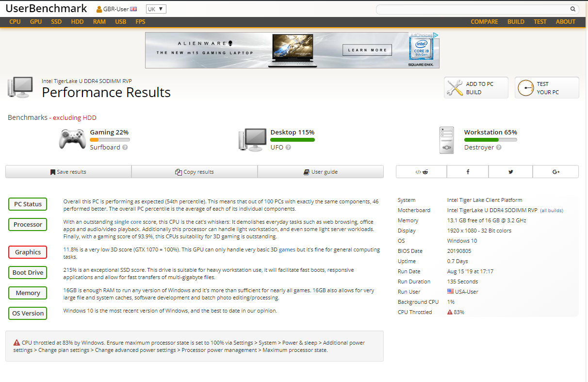Click the Gaming 22% score bar
This screenshot has width=588, height=382.
[x=110, y=140]
